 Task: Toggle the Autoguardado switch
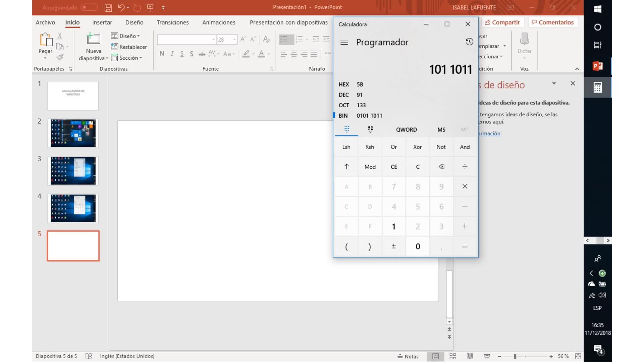coord(89,7)
